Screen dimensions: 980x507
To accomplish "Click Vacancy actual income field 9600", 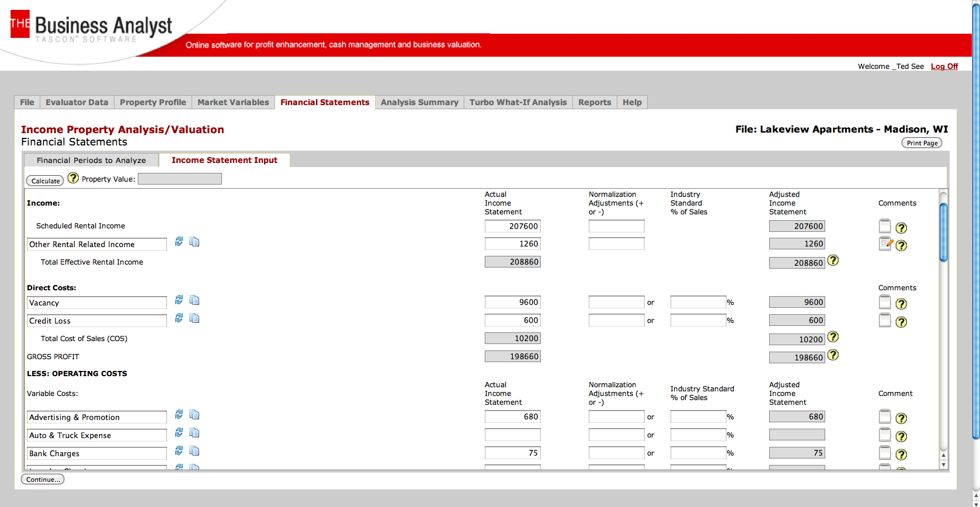I will point(513,302).
